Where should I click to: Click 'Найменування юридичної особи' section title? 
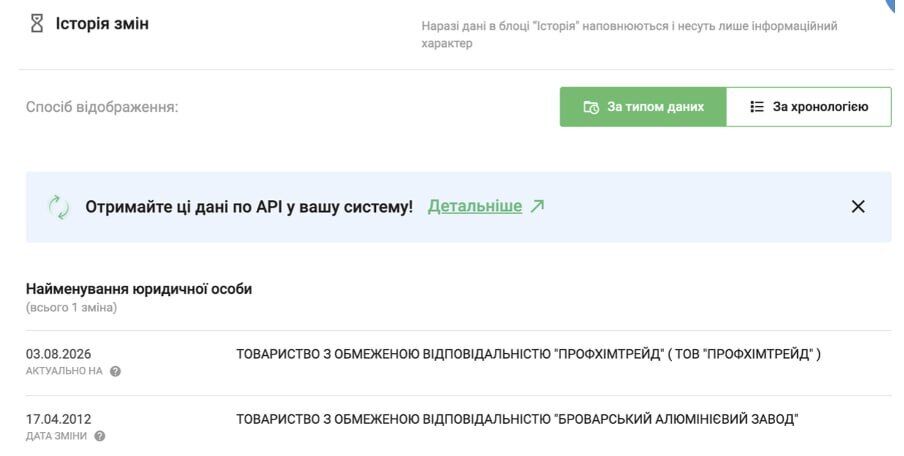pos(139,289)
